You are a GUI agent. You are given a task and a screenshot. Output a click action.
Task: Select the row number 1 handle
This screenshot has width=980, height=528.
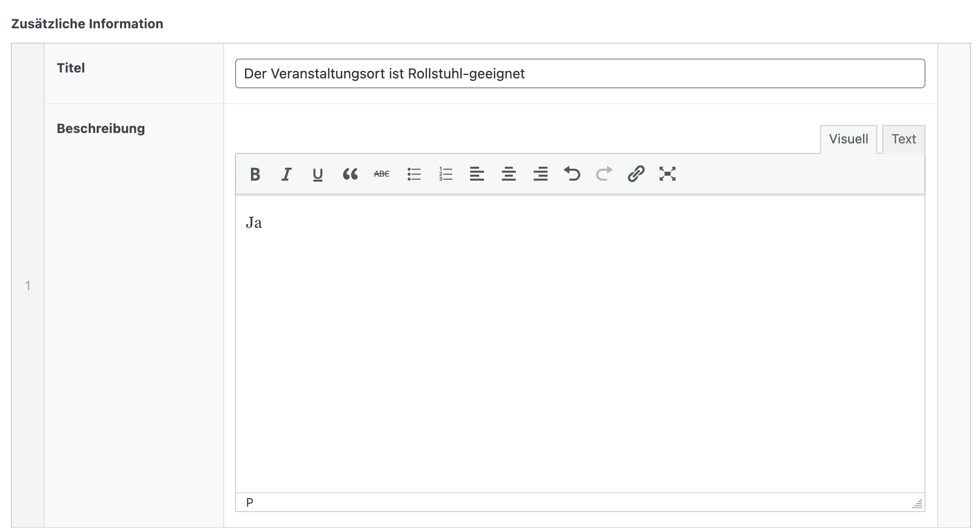pyautogui.click(x=28, y=286)
